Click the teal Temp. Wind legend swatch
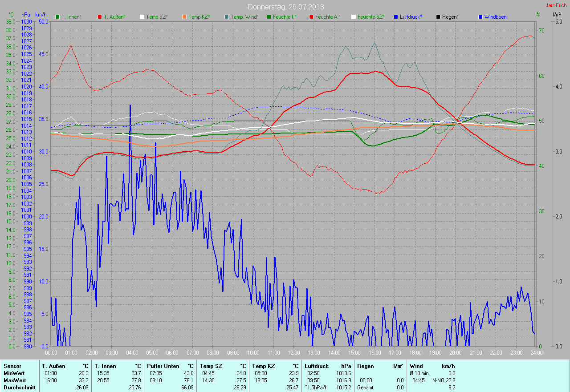This screenshot has height=392, width=570. (x=227, y=17)
